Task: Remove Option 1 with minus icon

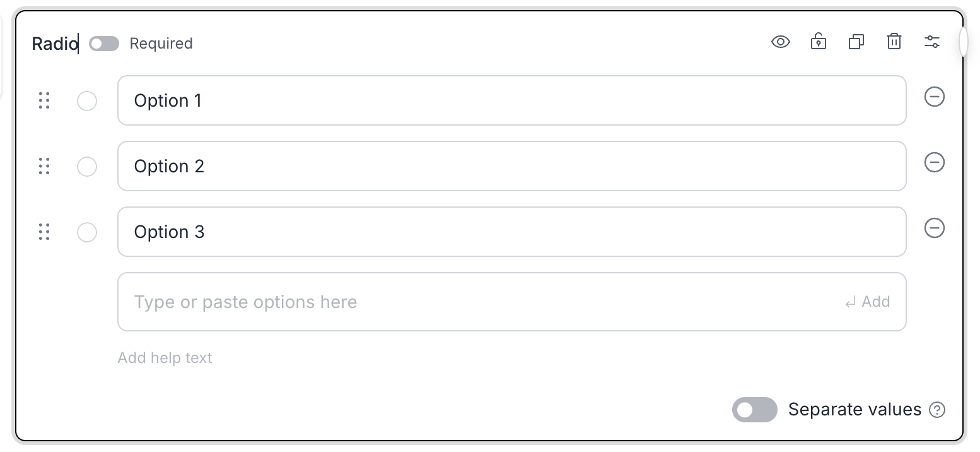Action: coord(935,97)
